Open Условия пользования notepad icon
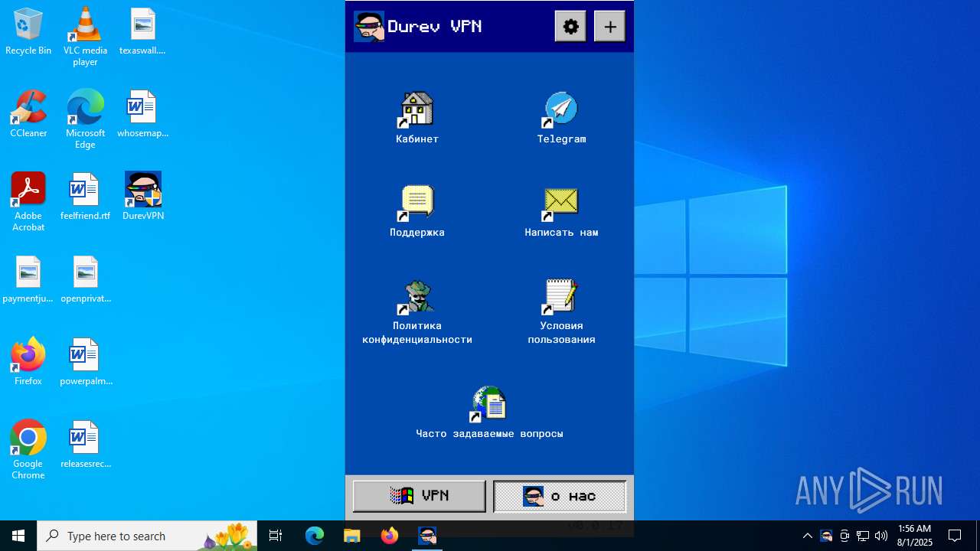 (560, 296)
